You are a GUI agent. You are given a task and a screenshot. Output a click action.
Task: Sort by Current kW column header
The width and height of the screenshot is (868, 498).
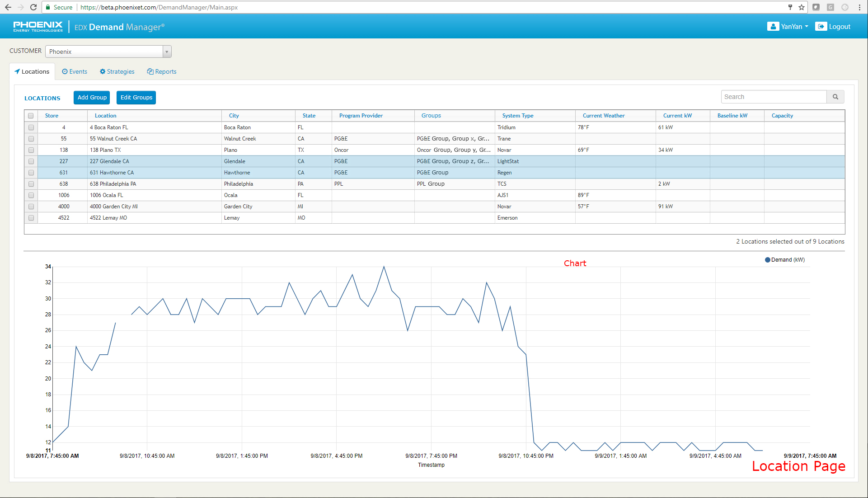click(677, 116)
